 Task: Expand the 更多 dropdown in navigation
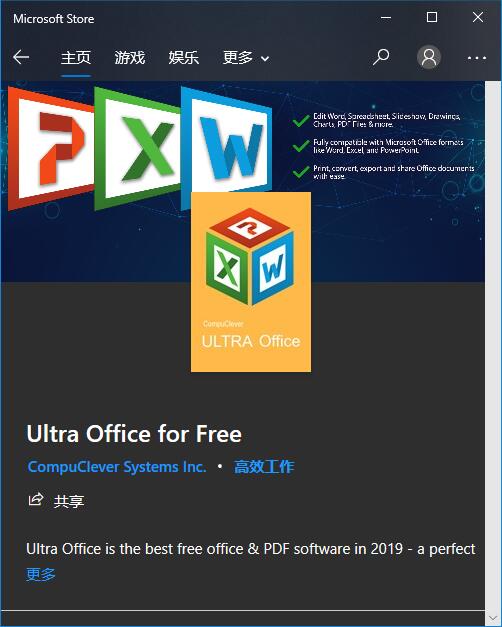pos(246,58)
